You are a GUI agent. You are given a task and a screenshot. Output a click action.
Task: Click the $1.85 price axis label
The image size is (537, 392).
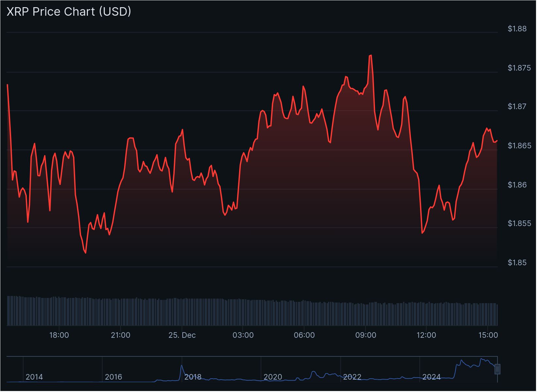coord(517,263)
